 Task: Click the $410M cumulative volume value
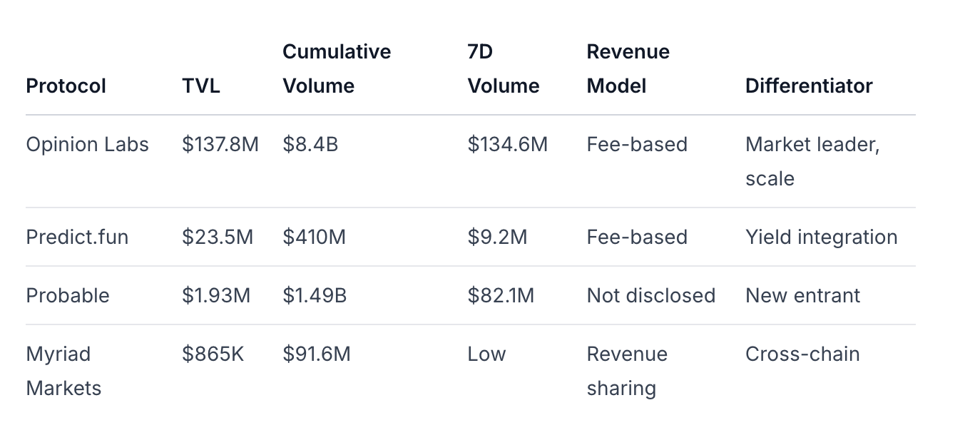pos(314,237)
